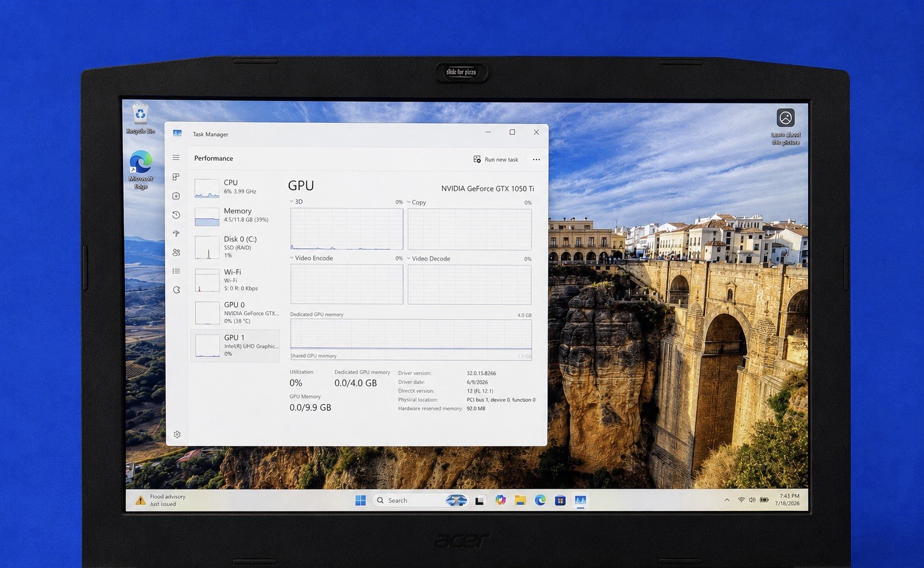Click the Video Decode usage graph
Image resolution: width=924 pixels, height=568 pixels.
(470, 284)
